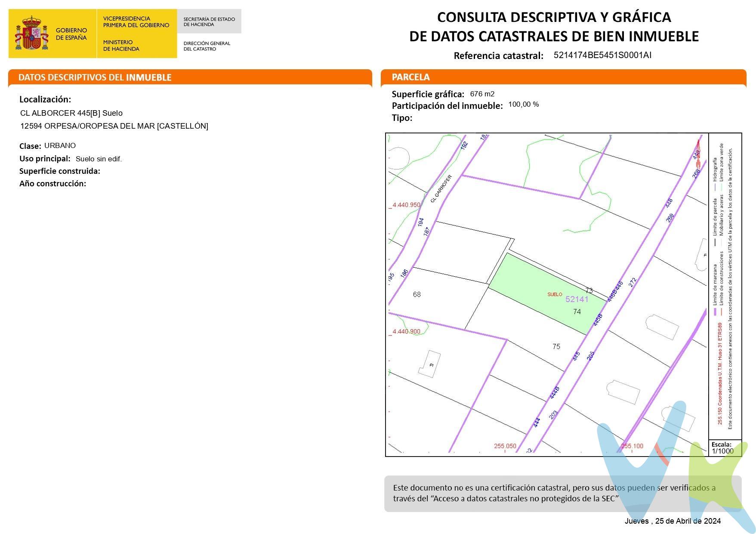This screenshot has height=534, width=756.
Task: Click the 'DATOS DESCRIPTIVOS DEL INMUEBLE' header bar
Action: coord(190,77)
